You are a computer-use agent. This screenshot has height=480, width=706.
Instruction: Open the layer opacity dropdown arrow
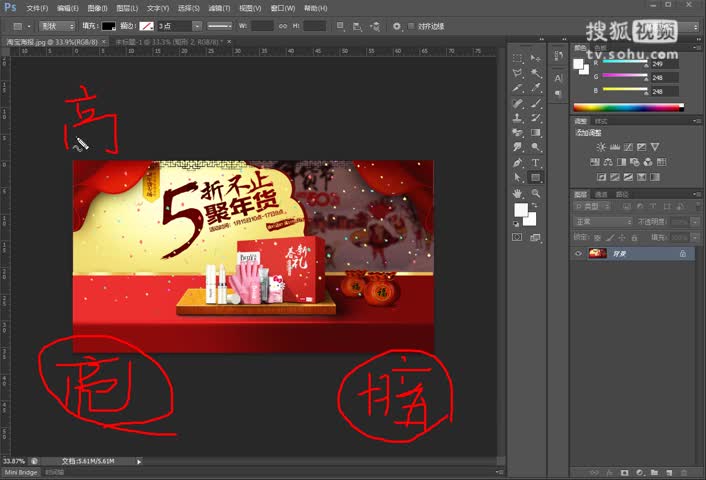tap(695, 222)
